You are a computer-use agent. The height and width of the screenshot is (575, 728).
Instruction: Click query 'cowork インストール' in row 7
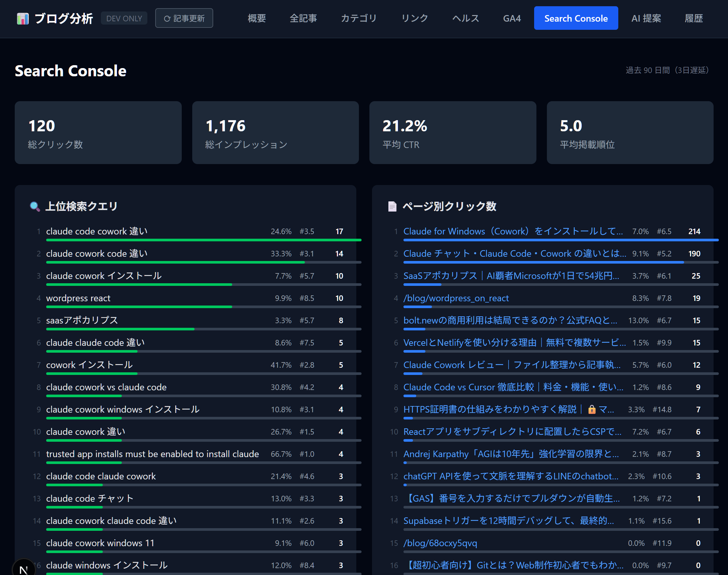(x=89, y=364)
